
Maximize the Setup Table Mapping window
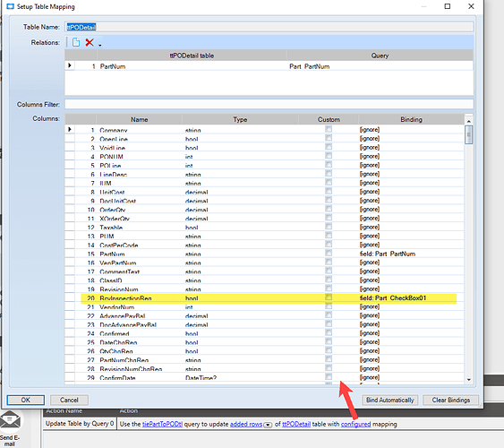(447, 6)
